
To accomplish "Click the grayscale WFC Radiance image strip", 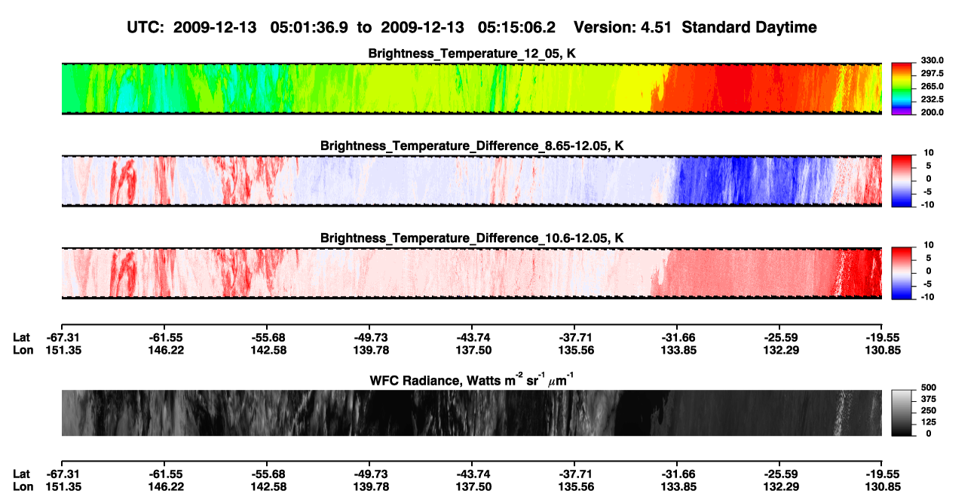I will pos(471,413).
